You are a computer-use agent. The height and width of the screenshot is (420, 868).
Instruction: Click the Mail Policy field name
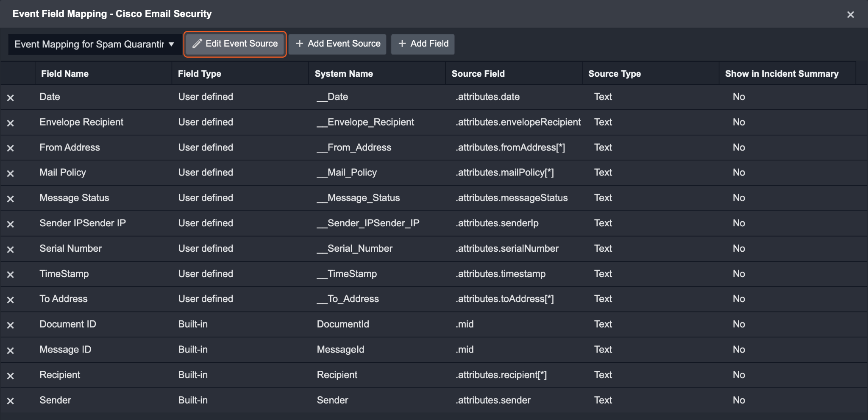coord(63,172)
